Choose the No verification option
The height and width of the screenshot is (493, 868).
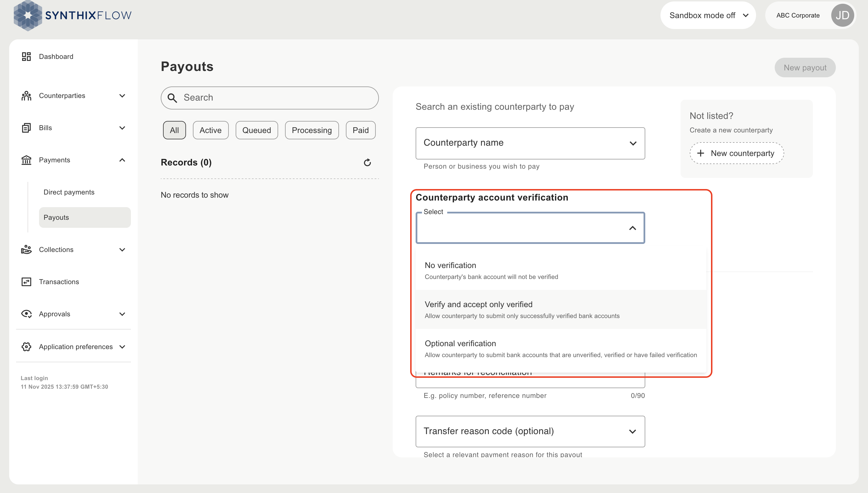[561, 270]
